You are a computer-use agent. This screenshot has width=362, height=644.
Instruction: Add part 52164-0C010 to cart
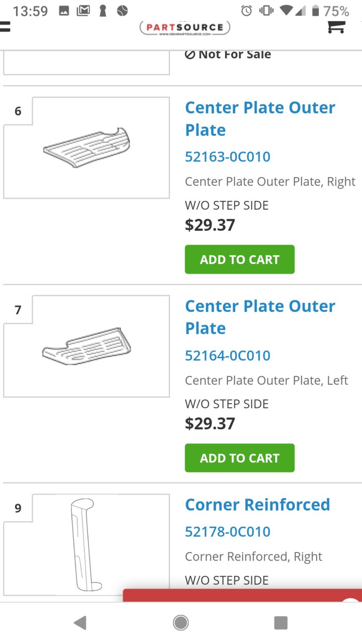(240, 458)
